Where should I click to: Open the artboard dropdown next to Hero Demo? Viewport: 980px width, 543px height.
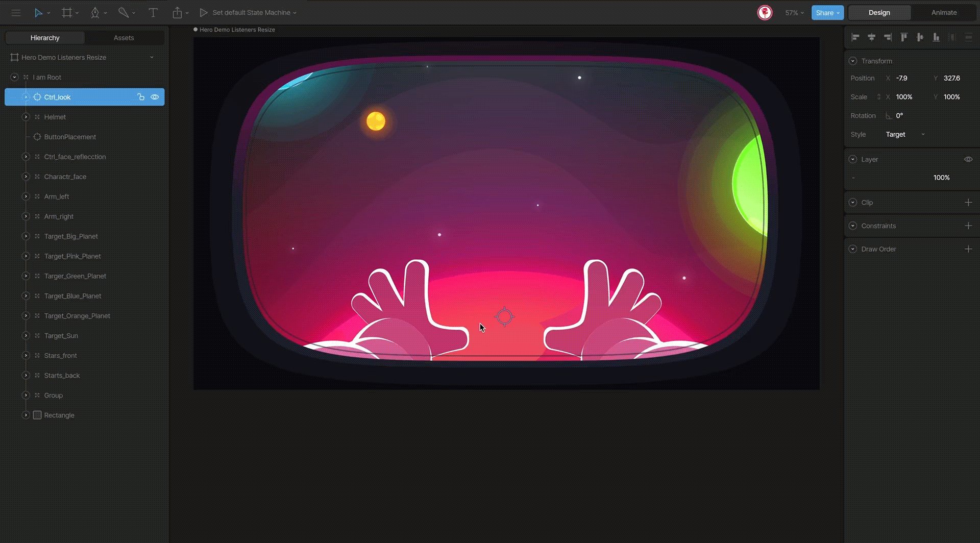pyautogui.click(x=152, y=58)
